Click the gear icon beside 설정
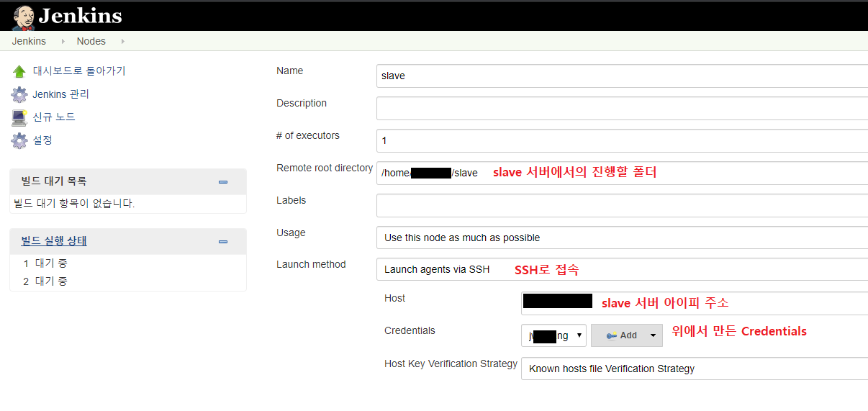This screenshot has width=868, height=411. 19,140
